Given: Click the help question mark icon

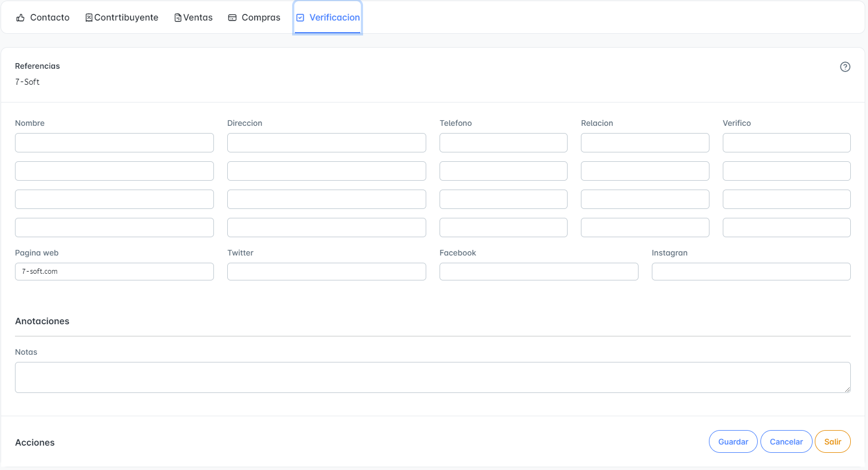Looking at the screenshot, I should click(x=845, y=67).
